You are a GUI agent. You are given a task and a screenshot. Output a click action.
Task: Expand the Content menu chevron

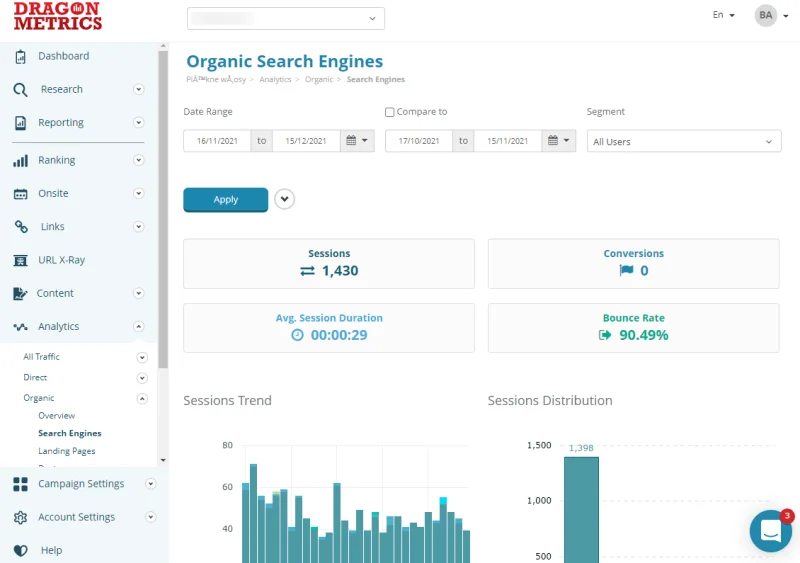coord(138,293)
